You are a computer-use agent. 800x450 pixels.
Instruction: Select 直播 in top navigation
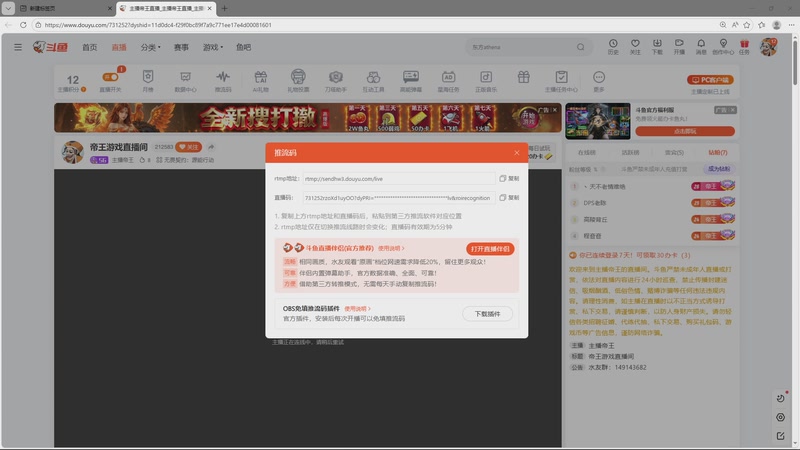point(119,47)
